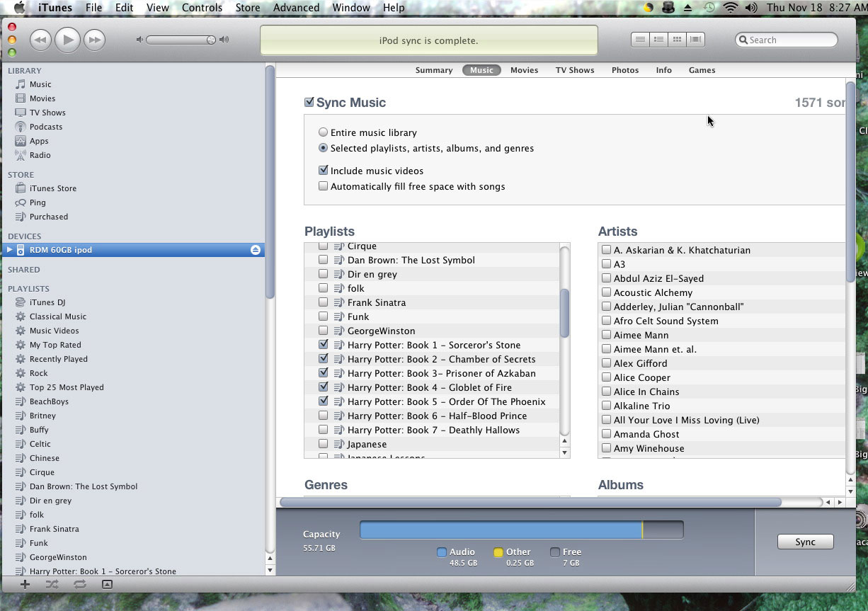Skip to the previous track
Viewport: 868px width, 611px height.
click(40, 40)
